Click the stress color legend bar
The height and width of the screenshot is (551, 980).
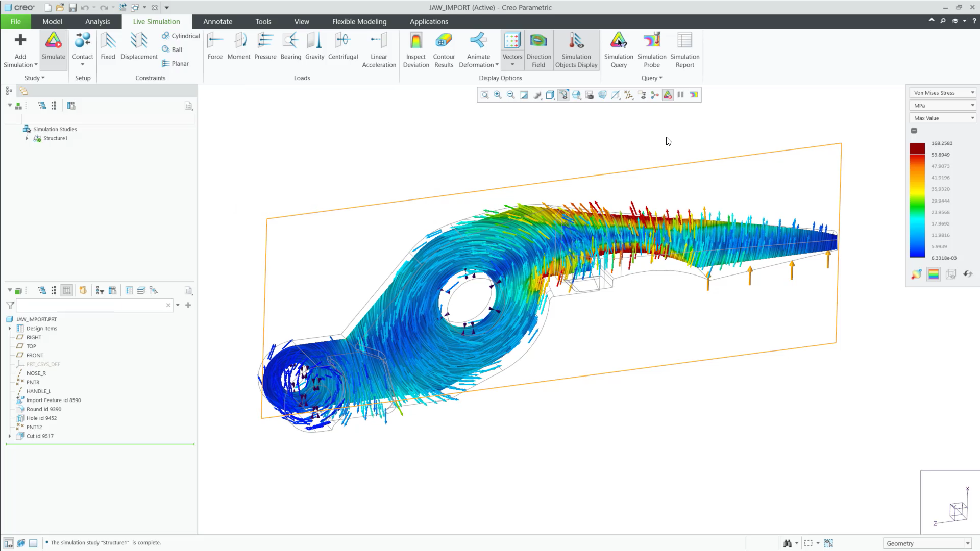pyautogui.click(x=917, y=201)
